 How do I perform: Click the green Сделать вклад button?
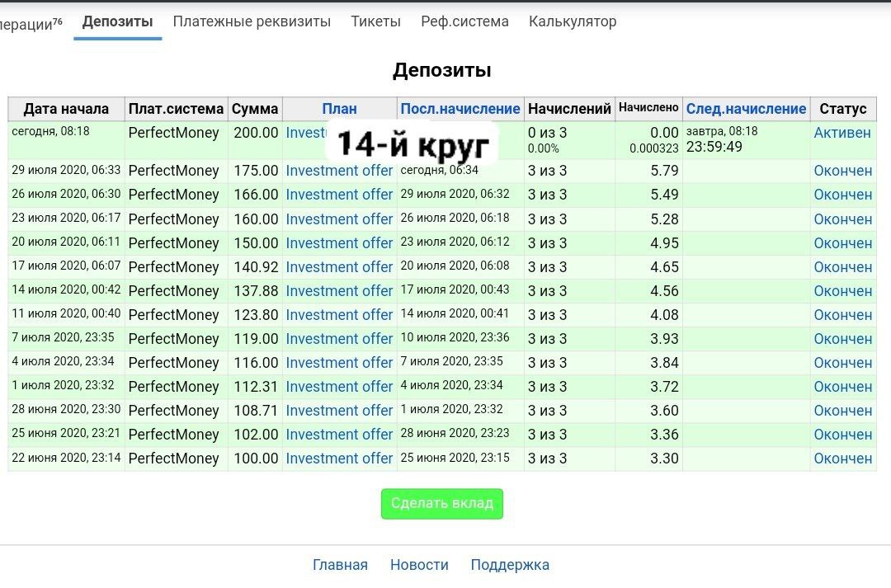[x=442, y=503]
